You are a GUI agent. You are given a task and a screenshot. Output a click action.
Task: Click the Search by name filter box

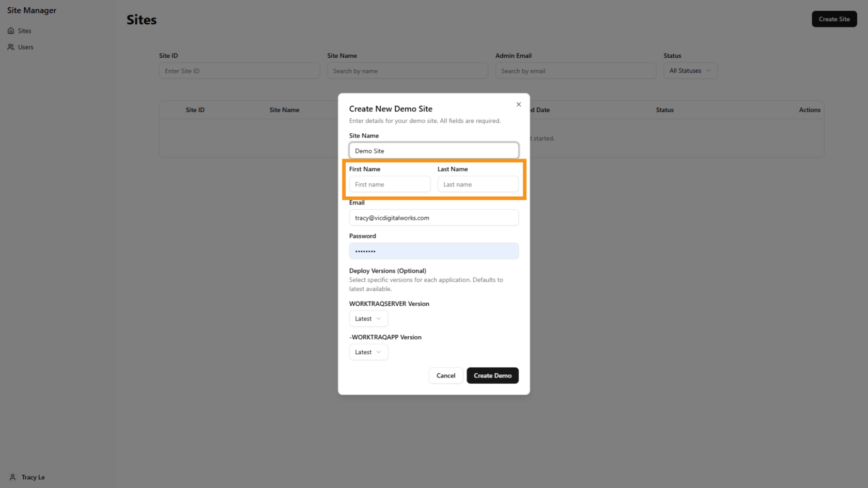pyautogui.click(x=407, y=71)
